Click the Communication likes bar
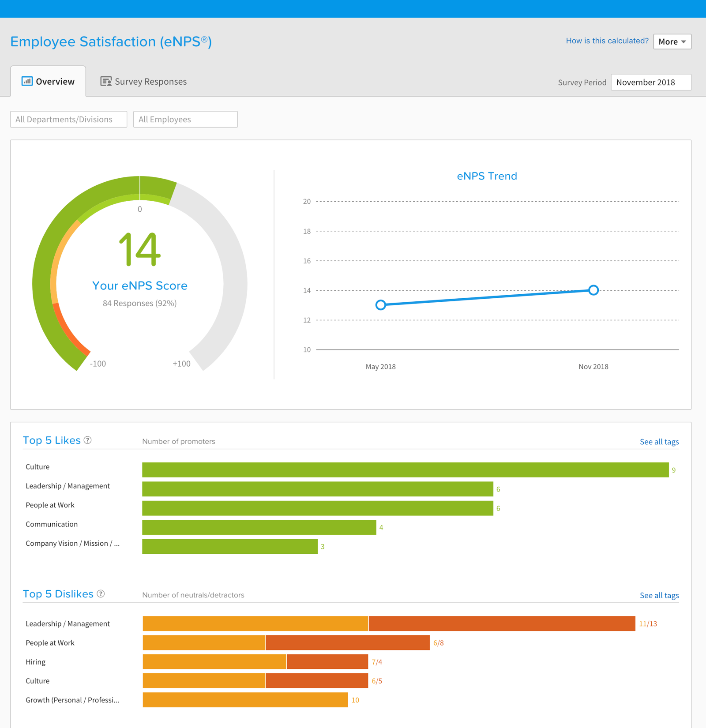 click(259, 527)
